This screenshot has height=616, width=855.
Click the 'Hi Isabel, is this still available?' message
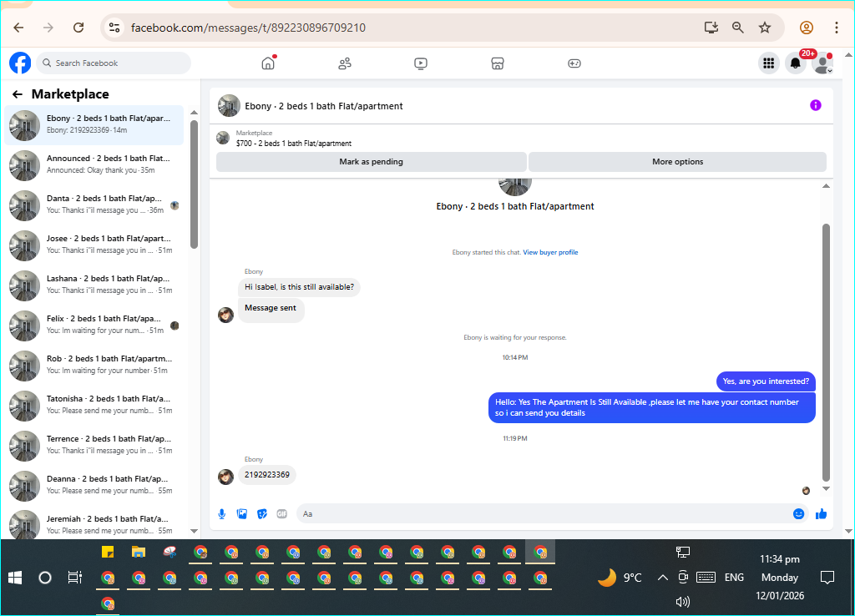coord(299,287)
